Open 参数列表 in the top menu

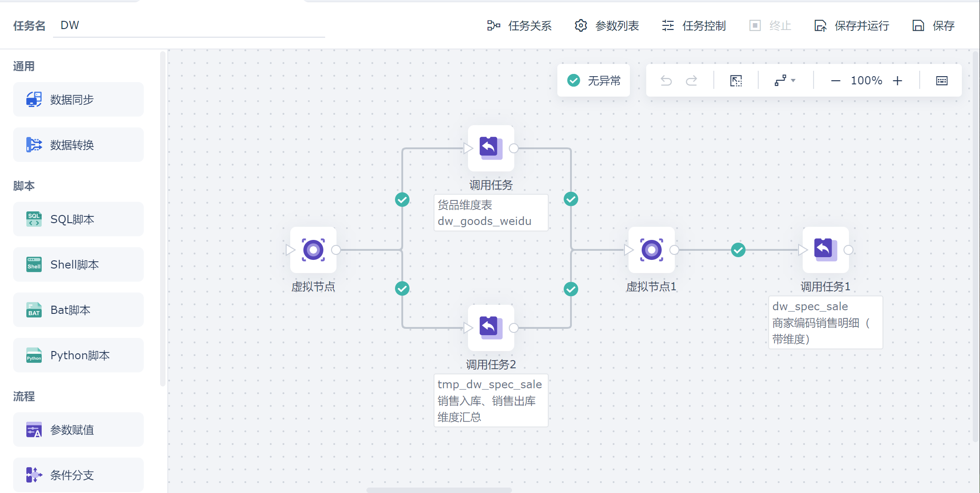tap(607, 26)
